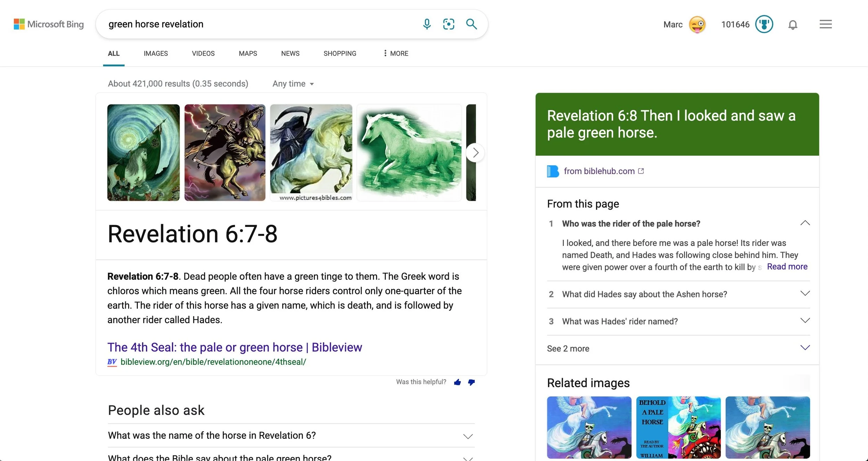Click the magnifying glass search button

tap(471, 24)
